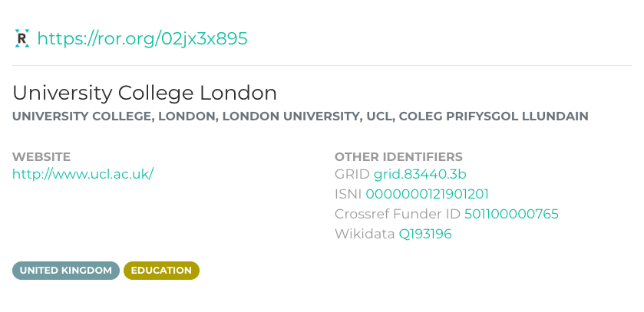Click the GRID identifier label
Viewport: 644px width, 312px height.
click(x=352, y=173)
